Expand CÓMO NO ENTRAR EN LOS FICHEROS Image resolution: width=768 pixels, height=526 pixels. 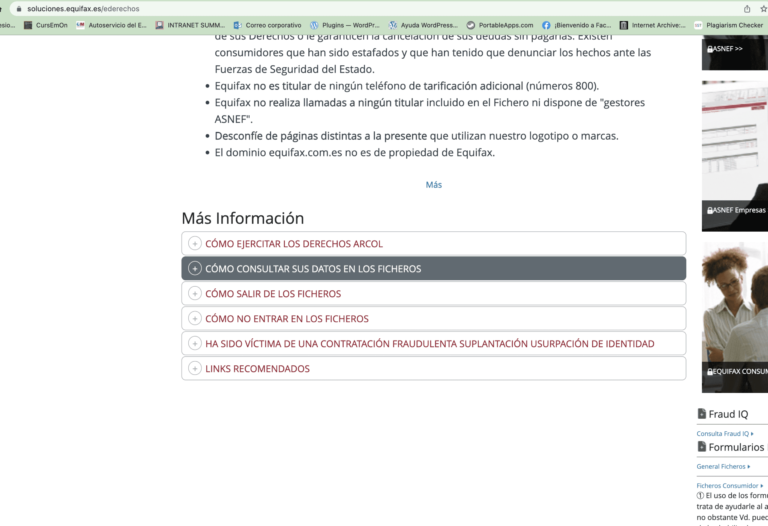[433, 318]
